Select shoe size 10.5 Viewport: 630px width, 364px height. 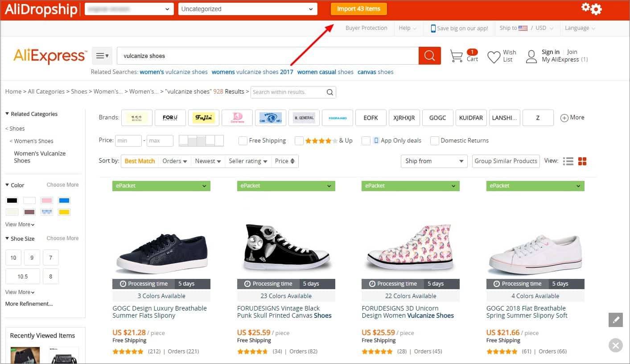(x=23, y=276)
